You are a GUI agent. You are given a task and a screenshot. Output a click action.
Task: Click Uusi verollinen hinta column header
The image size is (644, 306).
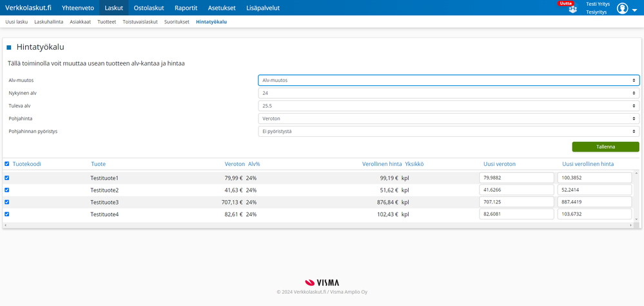pos(588,164)
